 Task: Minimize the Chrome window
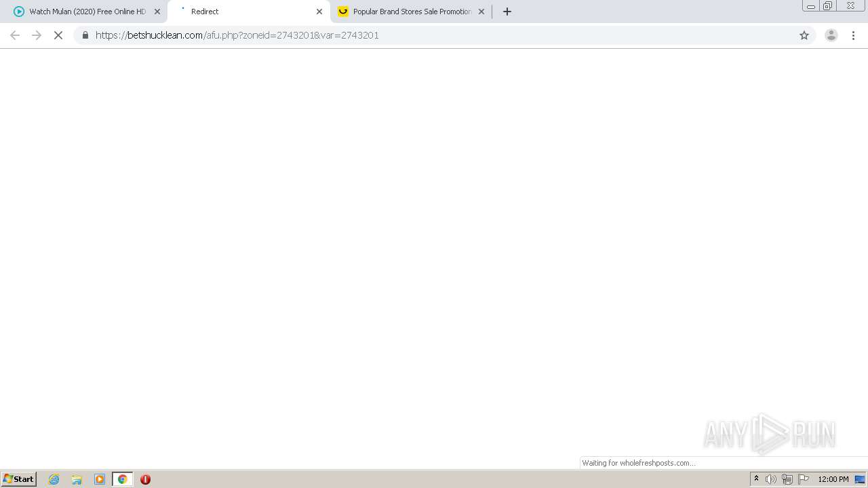(810, 6)
